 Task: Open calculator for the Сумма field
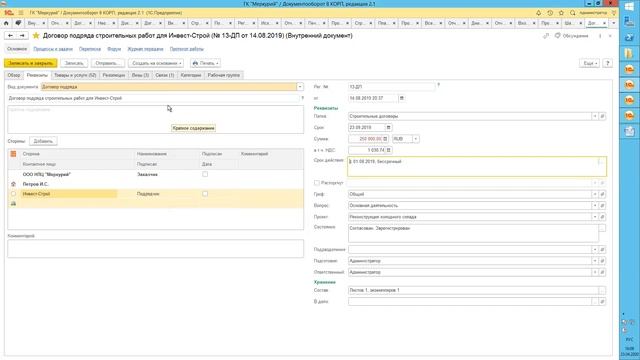(385, 139)
